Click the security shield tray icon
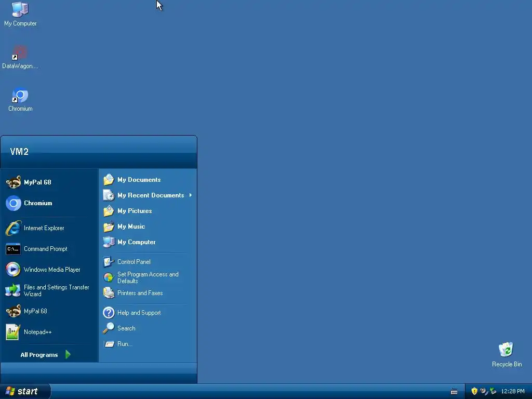 pos(474,391)
